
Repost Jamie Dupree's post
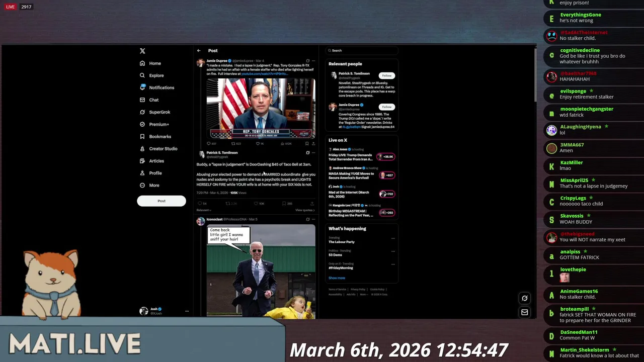coord(235,144)
